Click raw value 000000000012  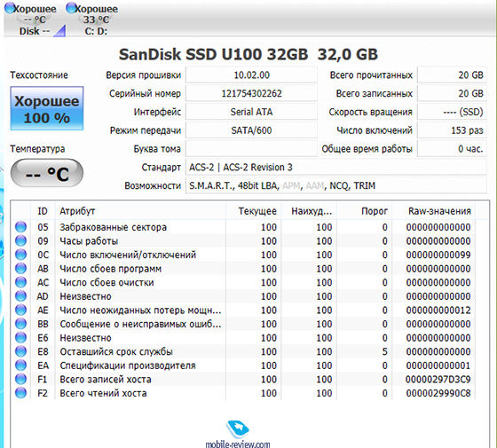tap(438, 310)
